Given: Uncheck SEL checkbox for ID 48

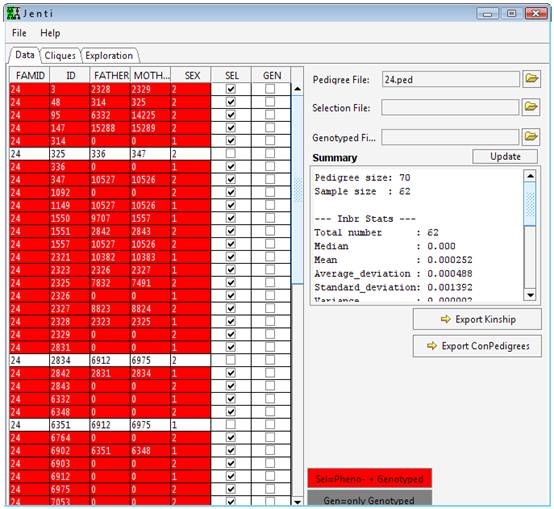Looking at the screenshot, I should coord(231,102).
